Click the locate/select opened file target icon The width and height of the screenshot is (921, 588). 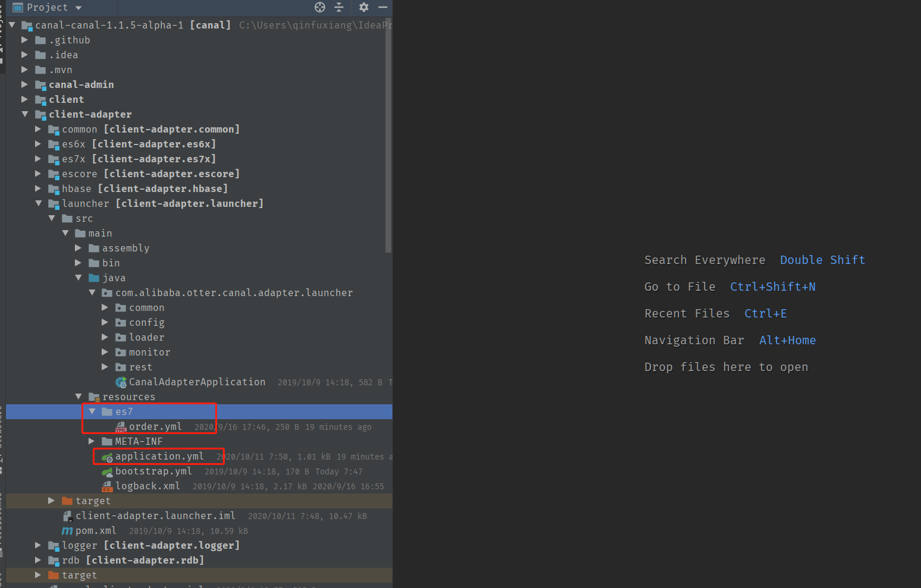coord(320,7)
